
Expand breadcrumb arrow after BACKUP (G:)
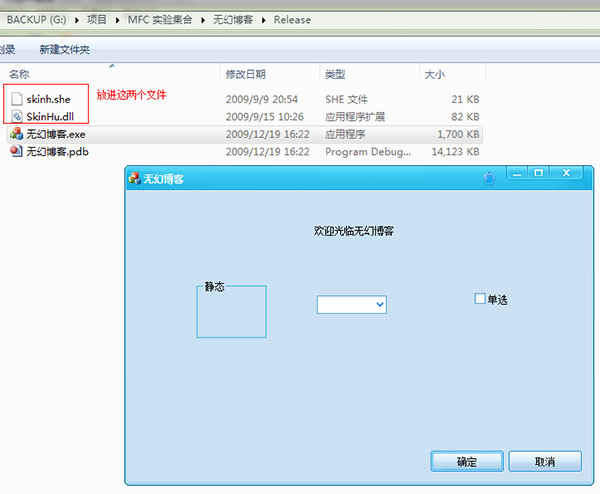[77, 20]
